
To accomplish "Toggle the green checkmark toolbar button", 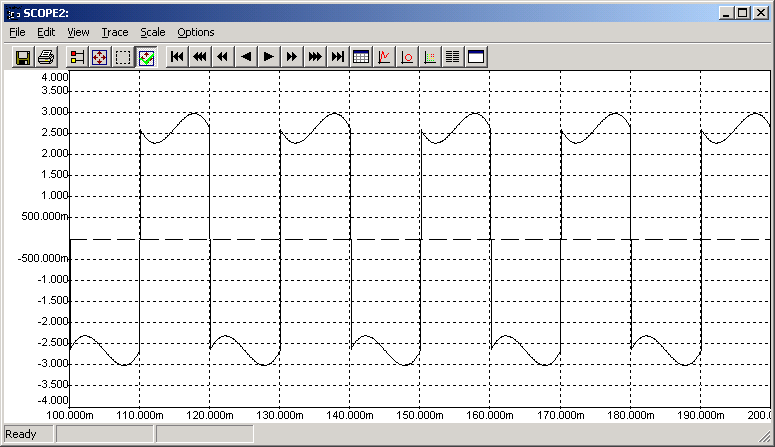I will click(146, 57).
